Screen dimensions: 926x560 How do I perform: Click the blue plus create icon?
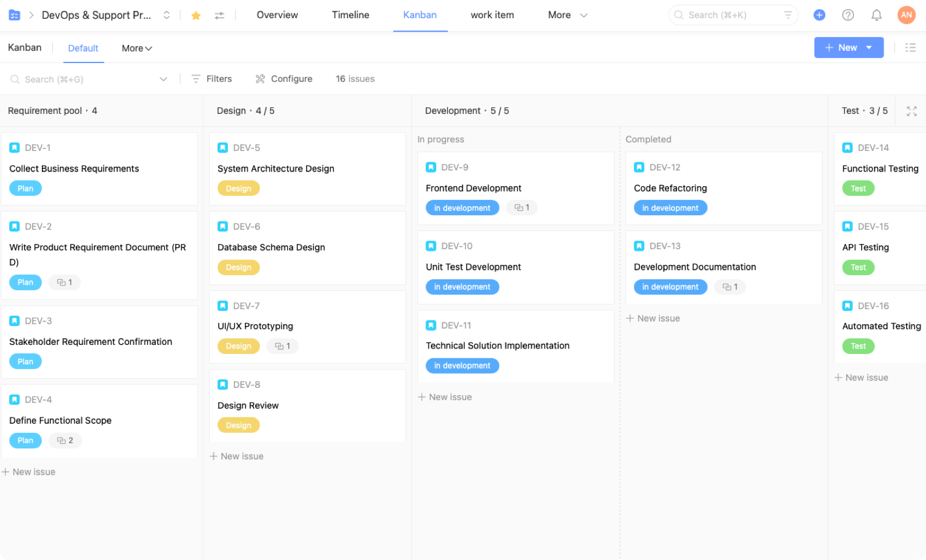click(819, 15)
